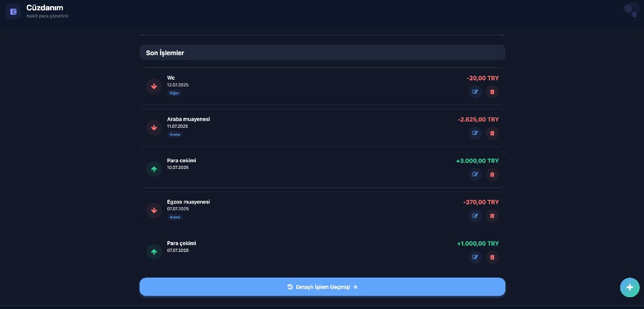
Task: Open Detaylı İşlem Geçmişi
Action: point(322,287)
